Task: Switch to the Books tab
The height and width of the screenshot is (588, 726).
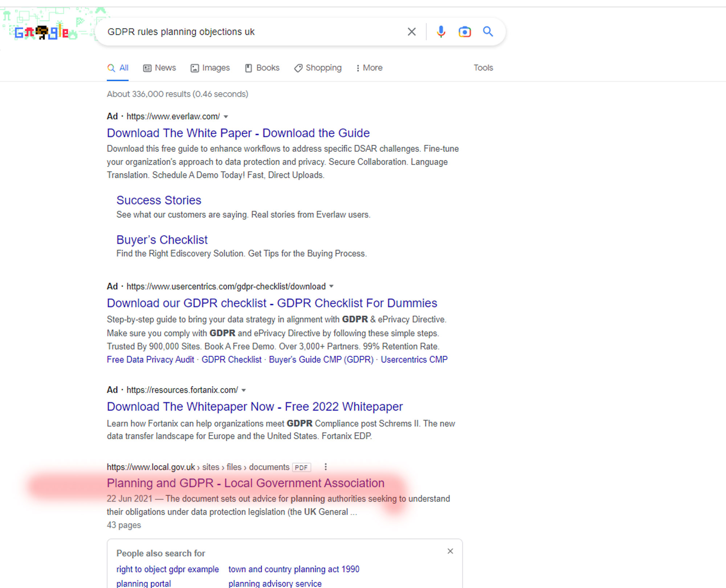Action: coord(262,68)
